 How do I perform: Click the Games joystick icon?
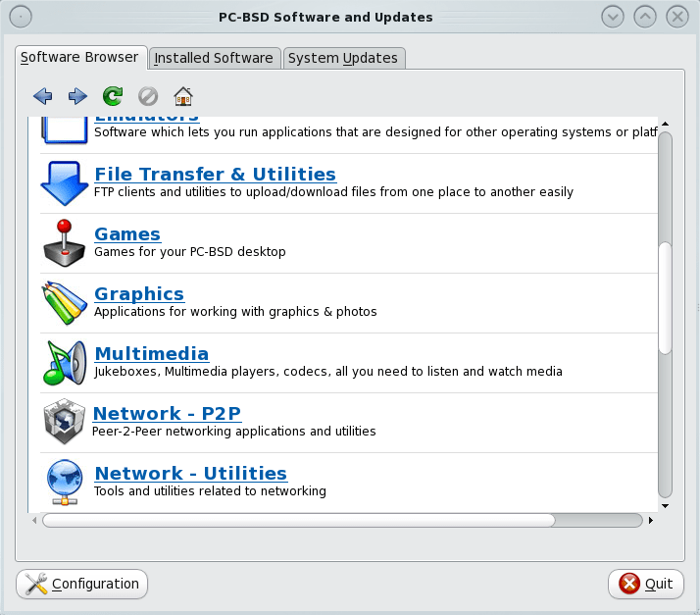[x=65, y=243]
